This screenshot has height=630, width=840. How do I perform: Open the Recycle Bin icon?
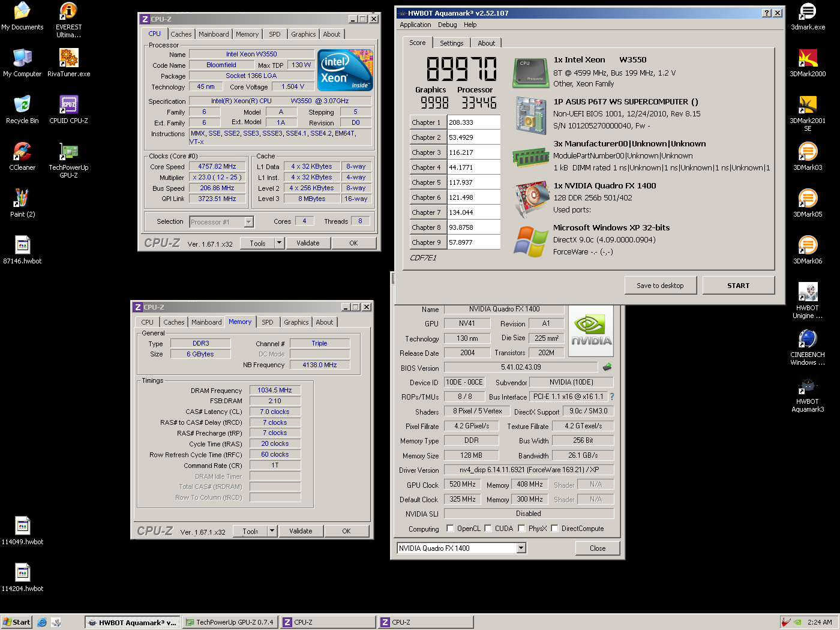(22, 109)
